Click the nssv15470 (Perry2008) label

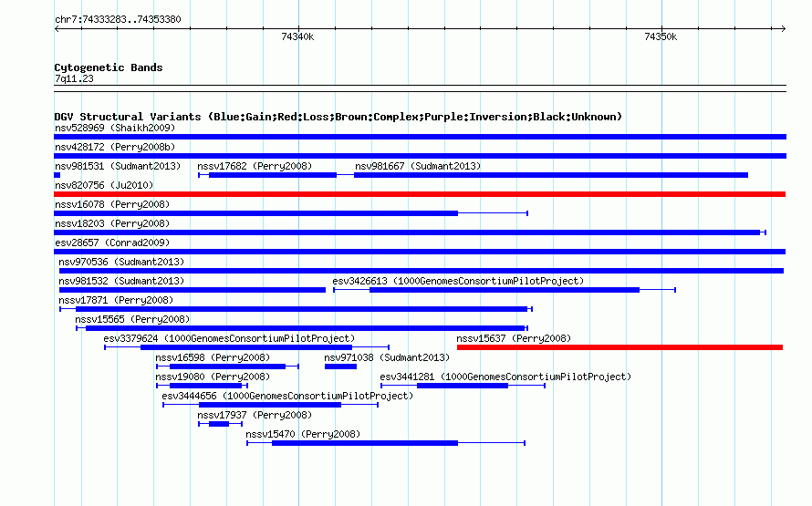click(x=303, y=434)
